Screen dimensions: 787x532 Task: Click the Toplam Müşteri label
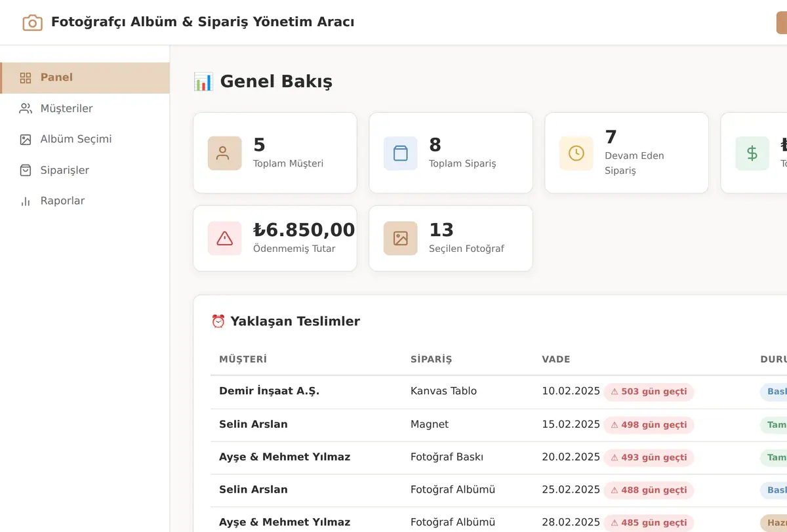pyautogui.click(x=289, y=164)
